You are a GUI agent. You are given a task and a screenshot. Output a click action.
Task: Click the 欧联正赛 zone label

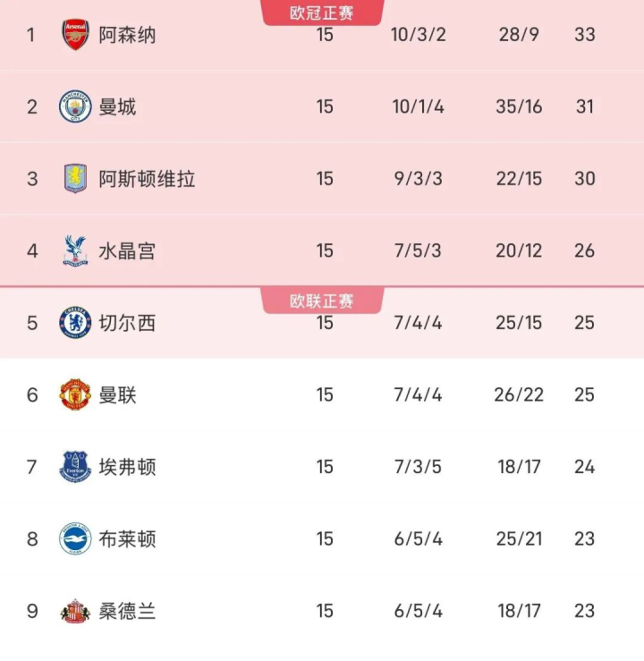click(x=322, y=301)
